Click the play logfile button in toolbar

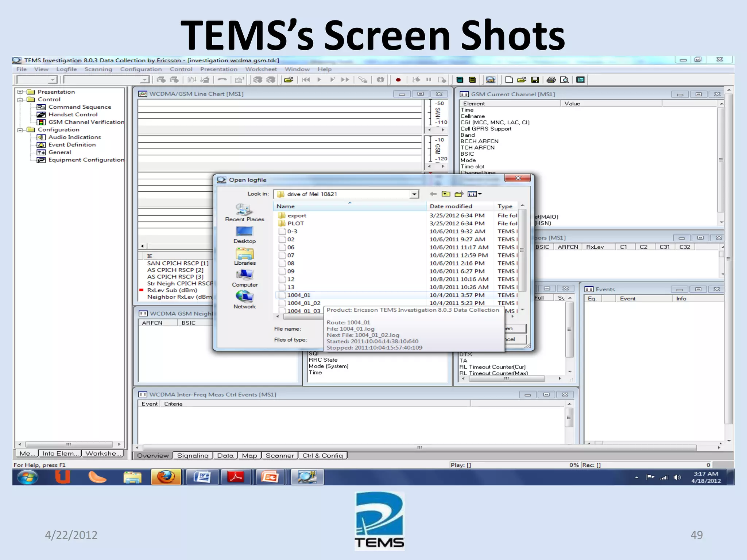(319, 79)
